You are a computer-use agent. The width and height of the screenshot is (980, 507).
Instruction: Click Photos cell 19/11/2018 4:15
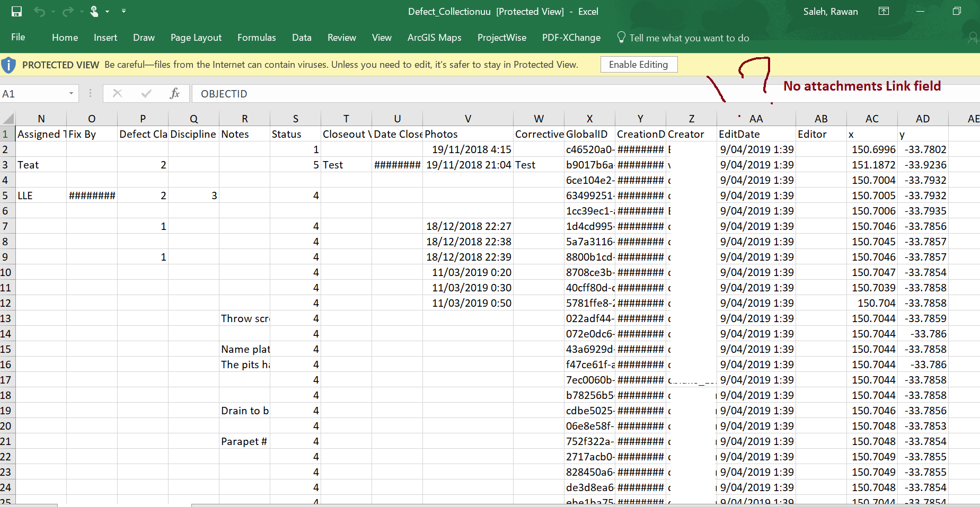click(x=468, y=149)
